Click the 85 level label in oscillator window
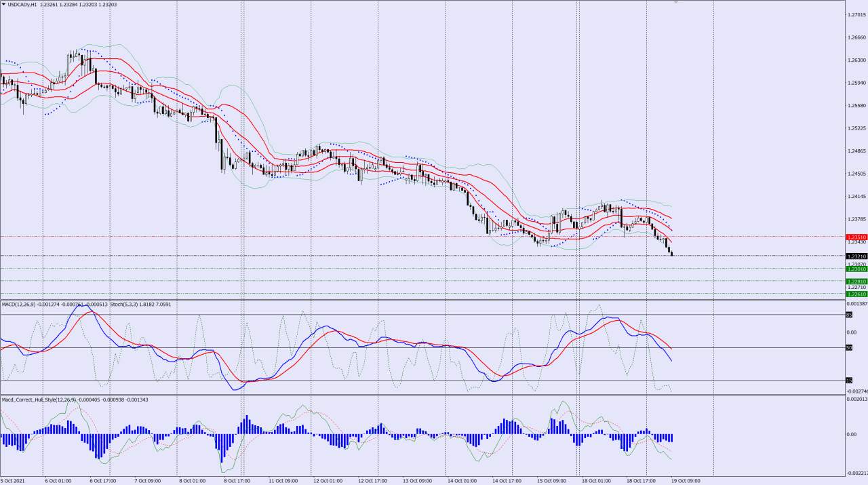 (x=849, y=314)
